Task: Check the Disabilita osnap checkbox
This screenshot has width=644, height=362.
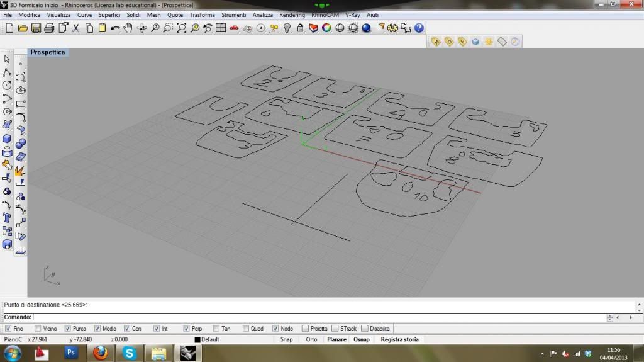Action: tap(364, 329)
